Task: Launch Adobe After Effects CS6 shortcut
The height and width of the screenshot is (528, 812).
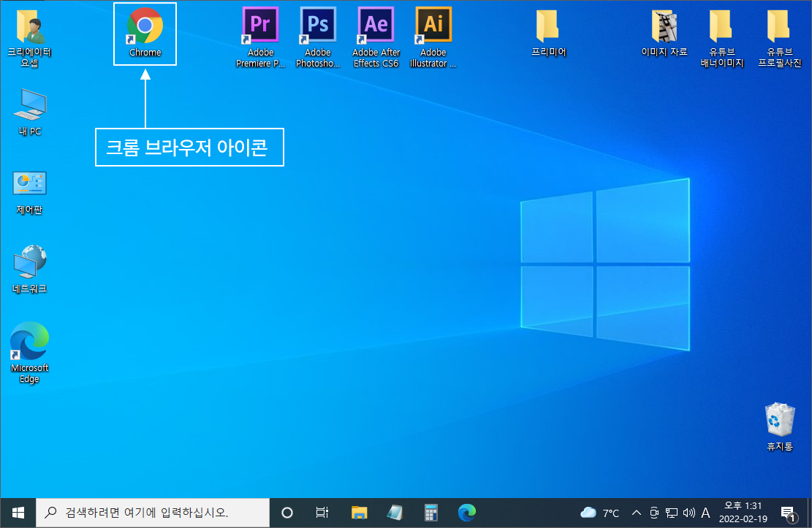Action: (x=376, y=37)
